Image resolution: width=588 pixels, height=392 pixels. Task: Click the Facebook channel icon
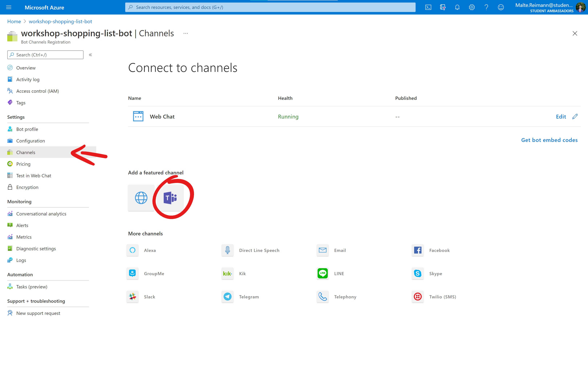click(418, 250)
